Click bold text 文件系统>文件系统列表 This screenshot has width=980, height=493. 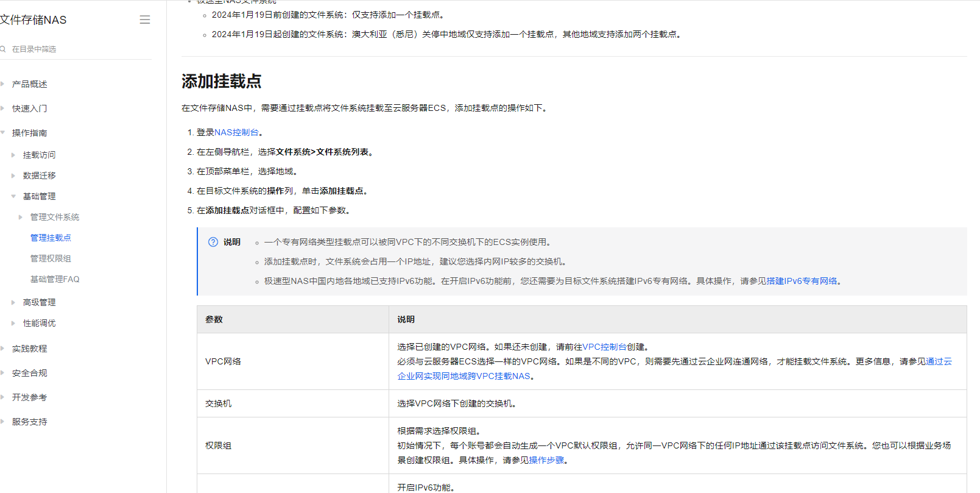click(x=322, y=152)
